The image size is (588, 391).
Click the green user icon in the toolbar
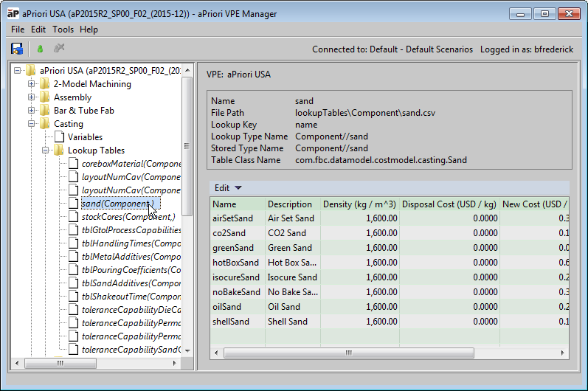[40, 49]
